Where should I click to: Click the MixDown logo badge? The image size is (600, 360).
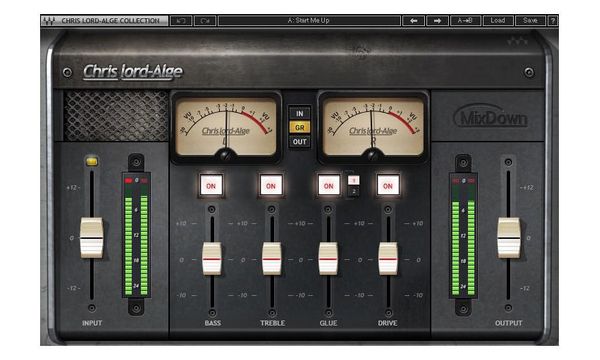(491, 117)
